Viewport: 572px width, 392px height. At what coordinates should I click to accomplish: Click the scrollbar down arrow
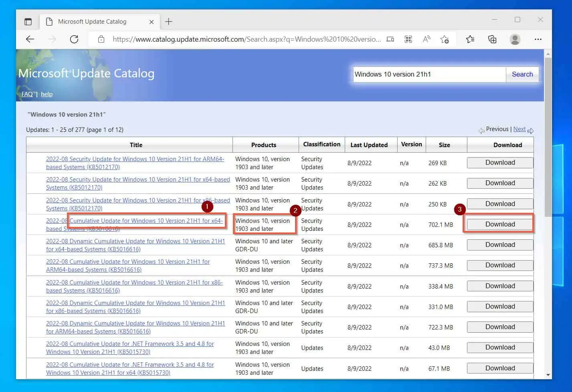point(548,375)
